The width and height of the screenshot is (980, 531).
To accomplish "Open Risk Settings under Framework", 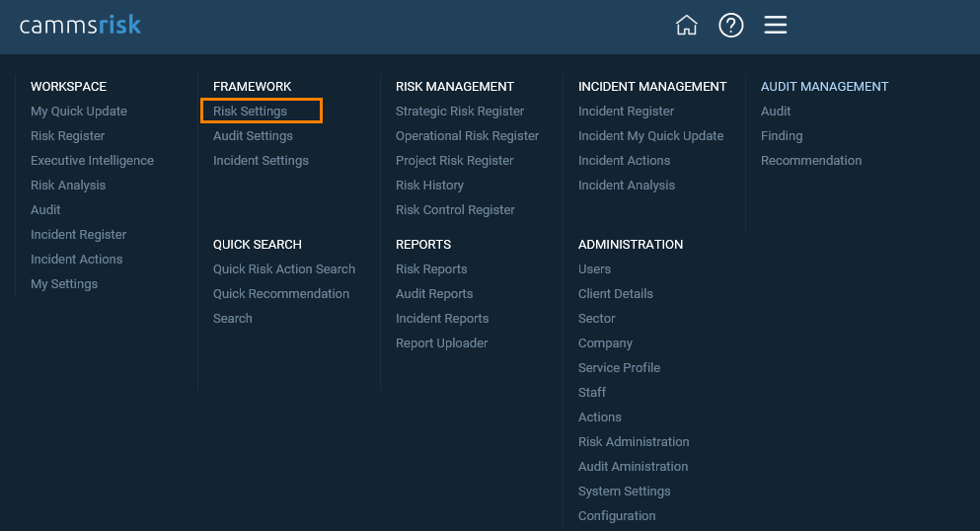I will [x=250, y=112].
